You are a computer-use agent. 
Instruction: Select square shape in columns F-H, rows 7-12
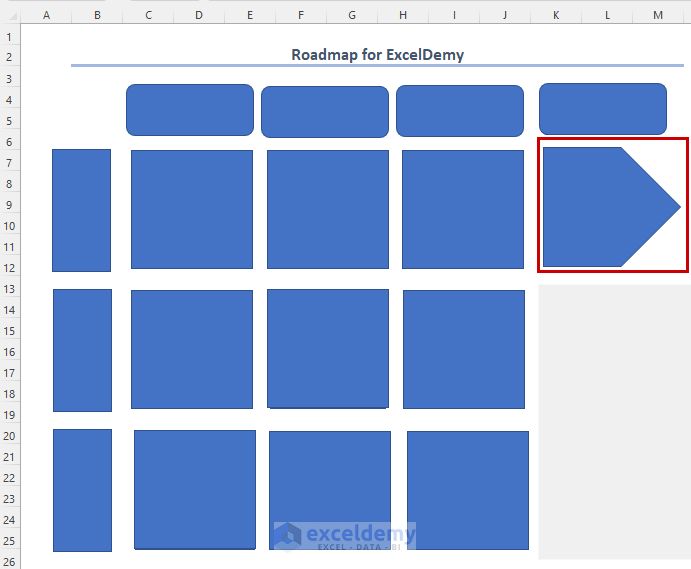[328, 209]
